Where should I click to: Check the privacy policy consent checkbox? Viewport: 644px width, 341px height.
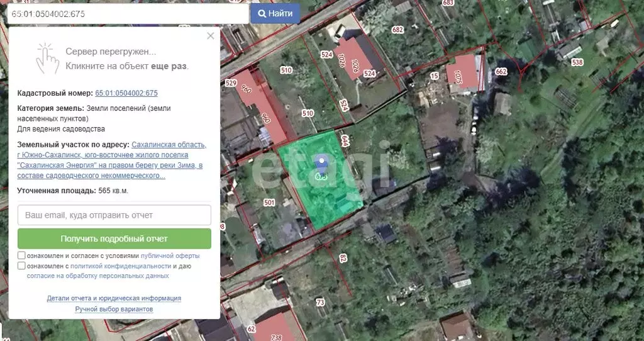point(22,266)
